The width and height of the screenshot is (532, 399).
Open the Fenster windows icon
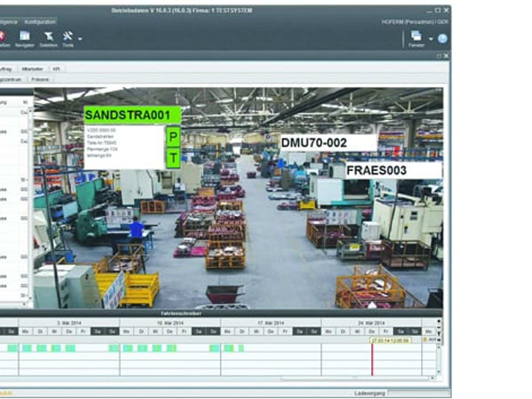pos(416,36)
